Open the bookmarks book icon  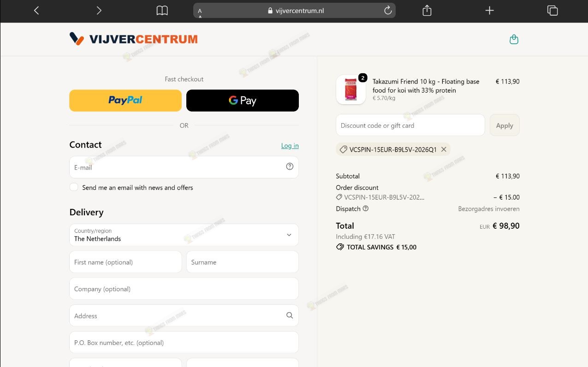pyautogui.click(x=162, y=11)
